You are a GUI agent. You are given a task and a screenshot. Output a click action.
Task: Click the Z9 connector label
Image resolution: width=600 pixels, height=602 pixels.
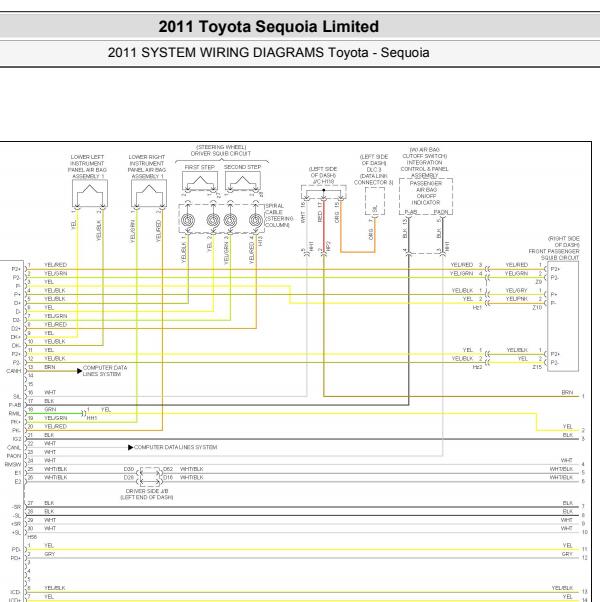(x=539, y=282)
